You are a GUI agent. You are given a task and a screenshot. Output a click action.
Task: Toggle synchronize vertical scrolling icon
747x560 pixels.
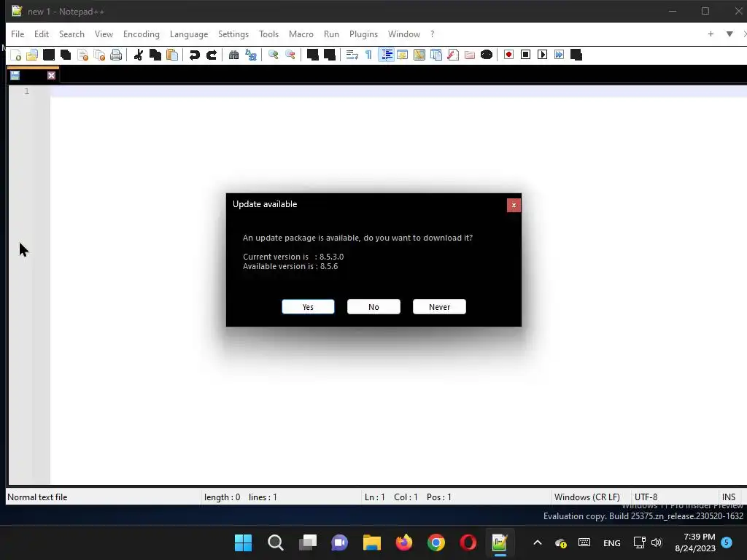click(x=312, y=55)
